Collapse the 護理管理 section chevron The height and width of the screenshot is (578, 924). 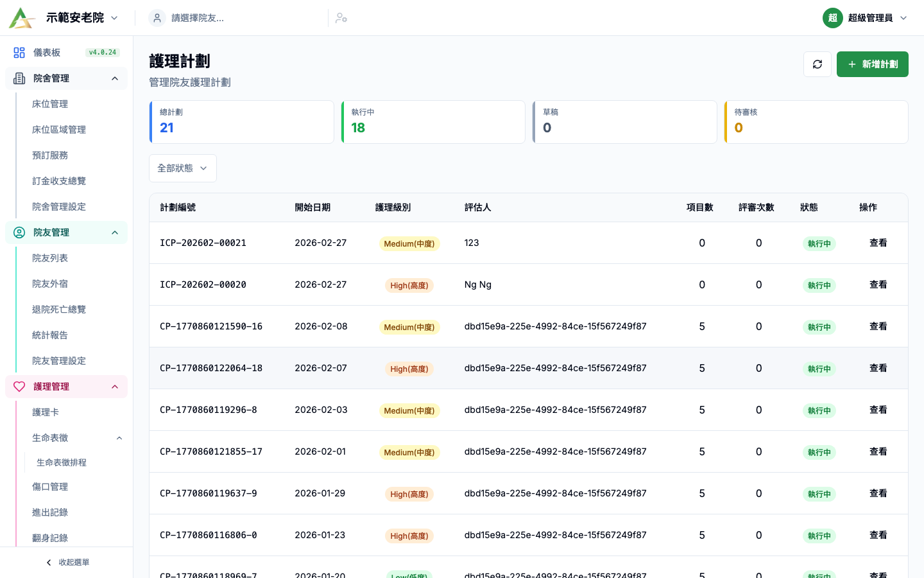115,387
